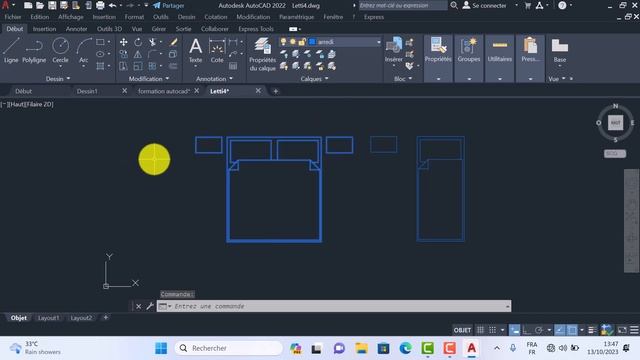Expand the Calques panel

pos(314,79)
